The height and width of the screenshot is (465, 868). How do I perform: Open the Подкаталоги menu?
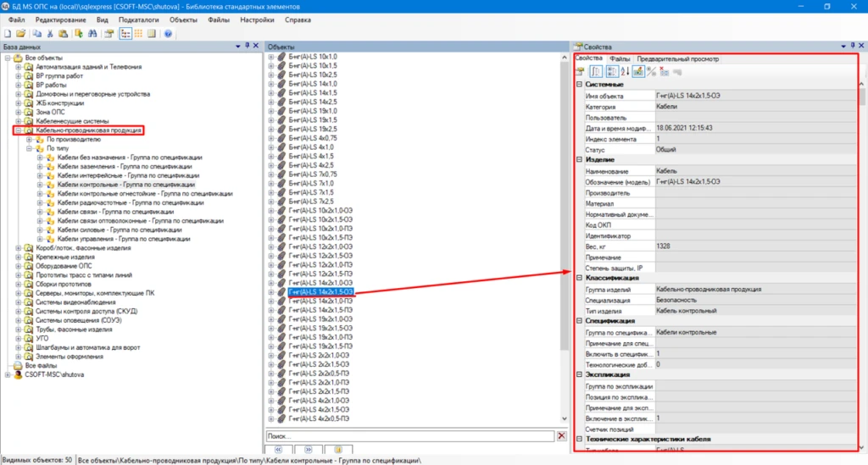click(136, 19)
